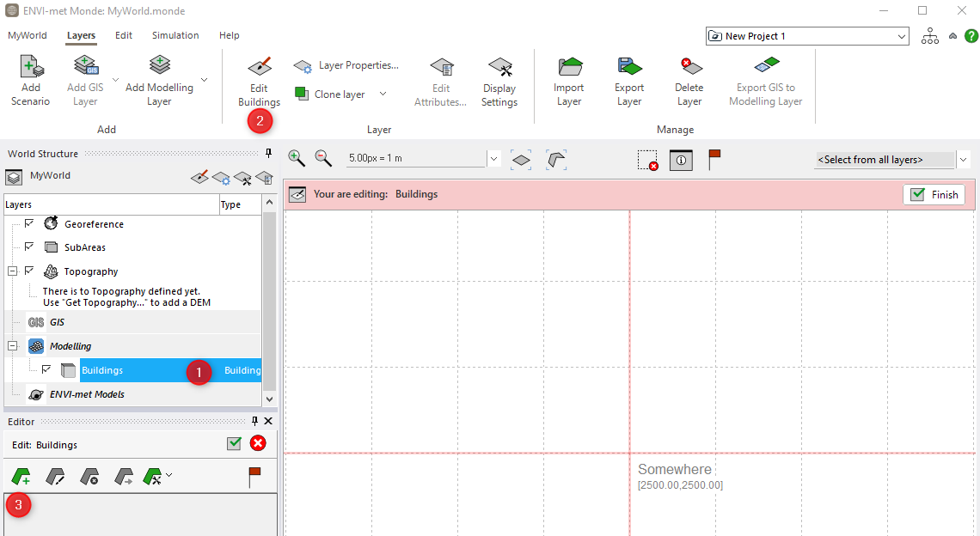This screenshot has width=980, height=536.
Task: Click the Import Layer icon
Action: (569, 68)
